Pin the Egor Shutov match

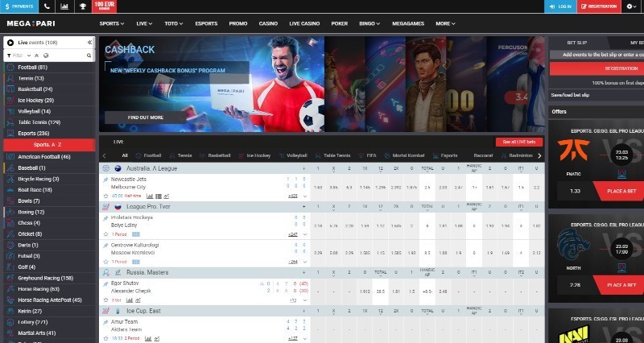[105, 284]
